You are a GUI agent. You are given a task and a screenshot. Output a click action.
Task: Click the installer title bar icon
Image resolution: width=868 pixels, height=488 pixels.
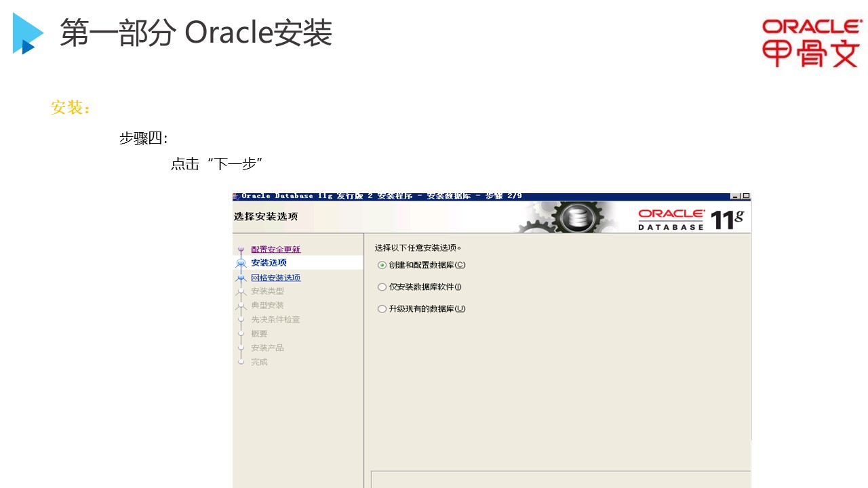tap(236, 197)
